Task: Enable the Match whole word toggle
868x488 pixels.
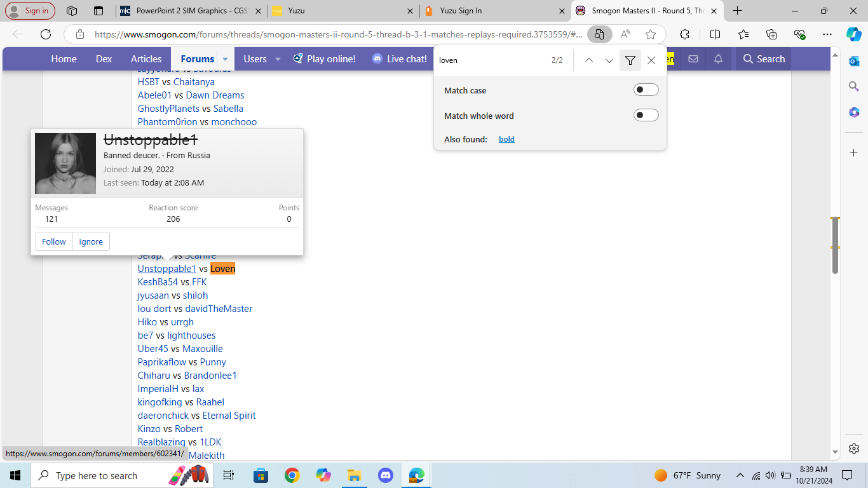Action: (646, 116)
